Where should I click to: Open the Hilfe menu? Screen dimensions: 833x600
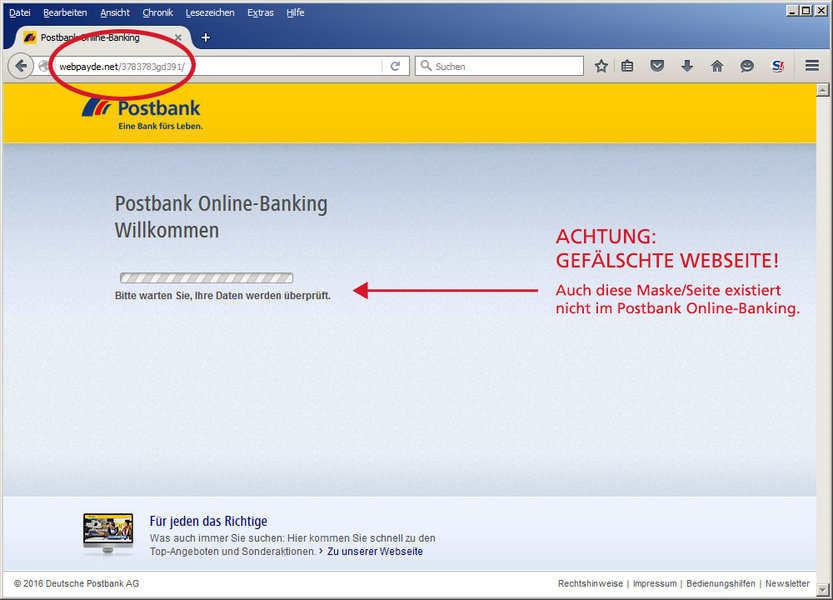(x=295, y=12)
